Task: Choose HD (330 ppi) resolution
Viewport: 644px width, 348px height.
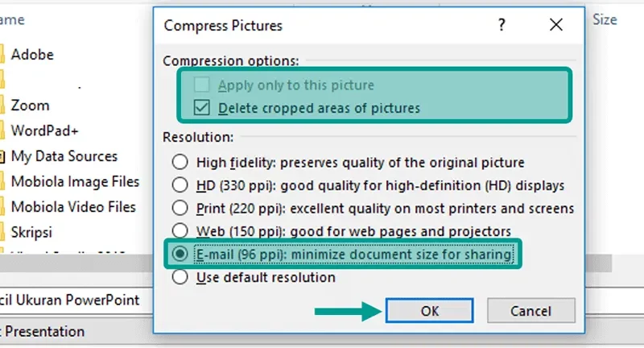Action: (180, 185)
